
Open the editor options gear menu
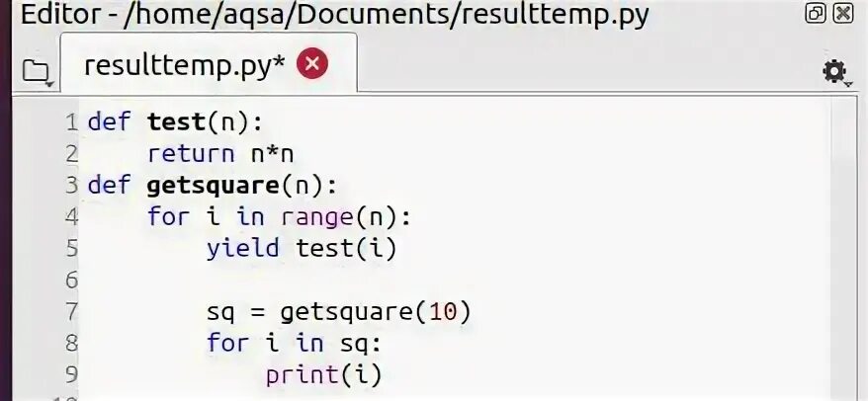point(835,71)
